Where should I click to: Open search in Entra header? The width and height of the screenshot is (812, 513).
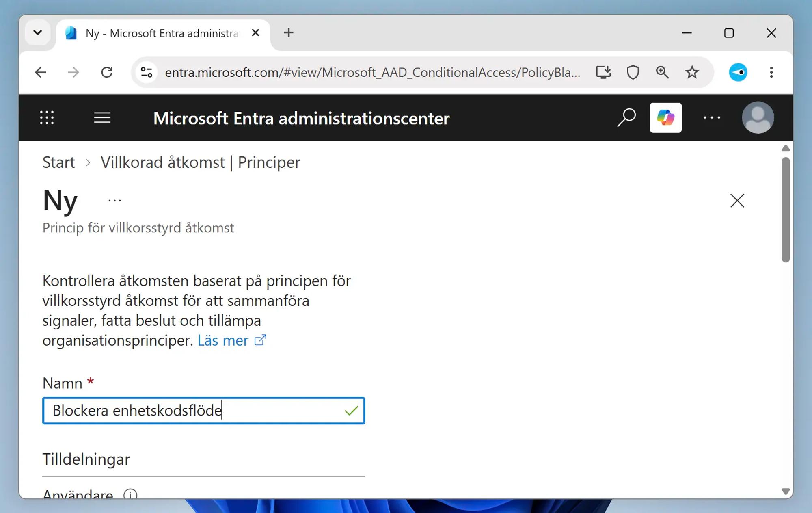tap(626, 118)
